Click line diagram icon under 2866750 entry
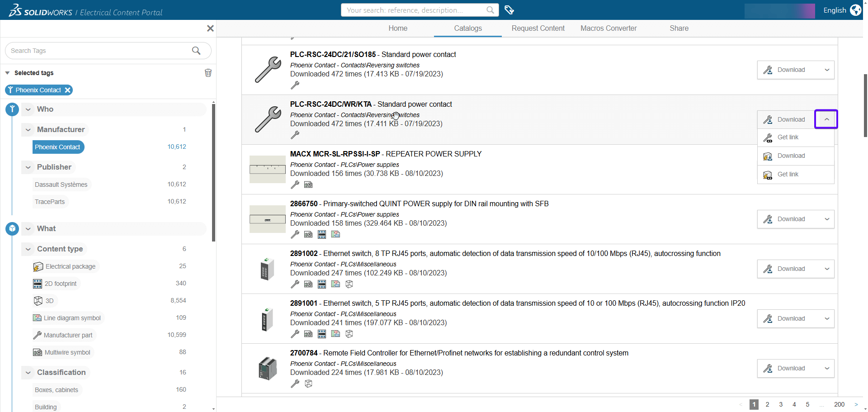868x412 pixels. click(x=335, y=234)
